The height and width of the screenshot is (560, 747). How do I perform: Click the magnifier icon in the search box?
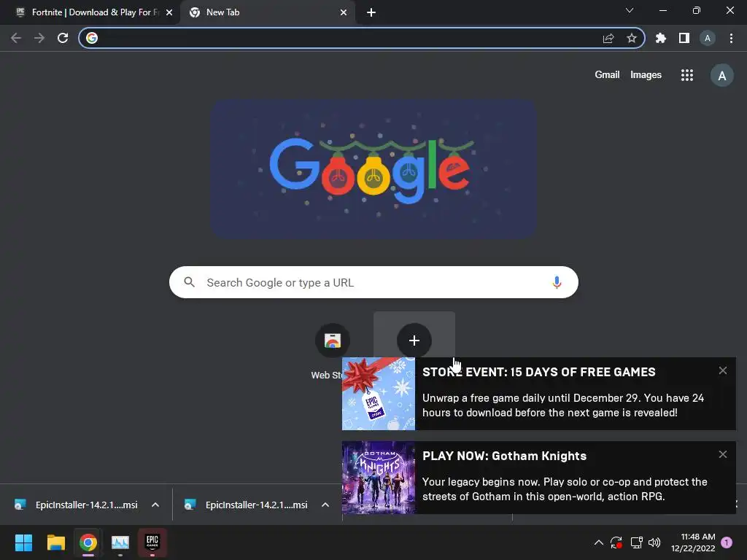click(189, 282)
